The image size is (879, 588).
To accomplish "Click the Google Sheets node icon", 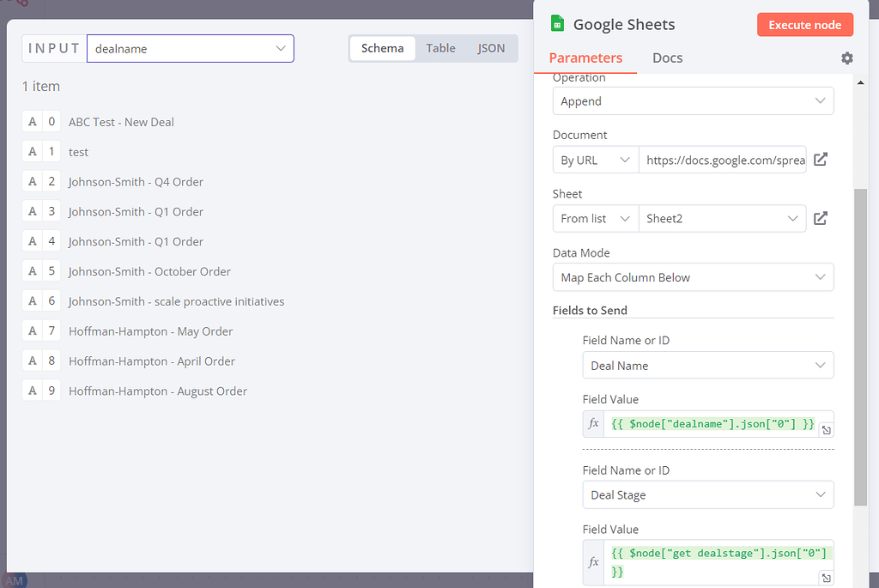I will pos(557,24).
